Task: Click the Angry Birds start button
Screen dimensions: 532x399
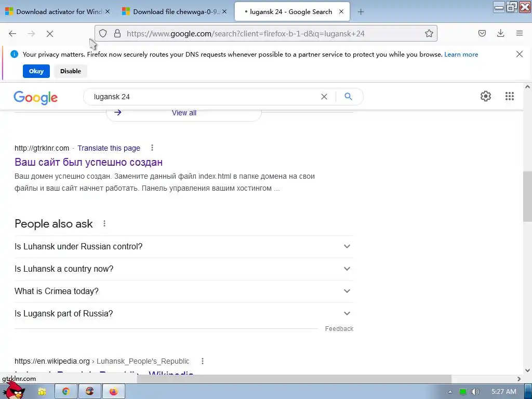Action: (13, 390)
